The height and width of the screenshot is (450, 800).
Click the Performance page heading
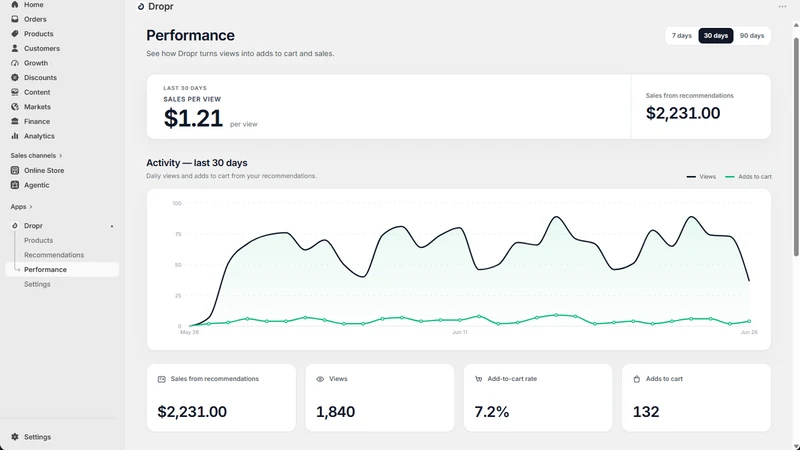click(x=190, y=35)
